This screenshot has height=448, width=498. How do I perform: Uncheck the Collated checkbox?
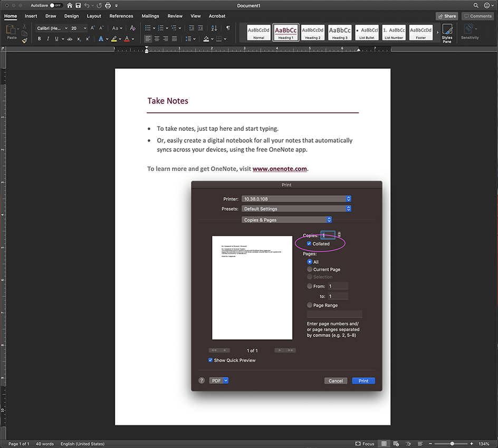pos(309,244)
